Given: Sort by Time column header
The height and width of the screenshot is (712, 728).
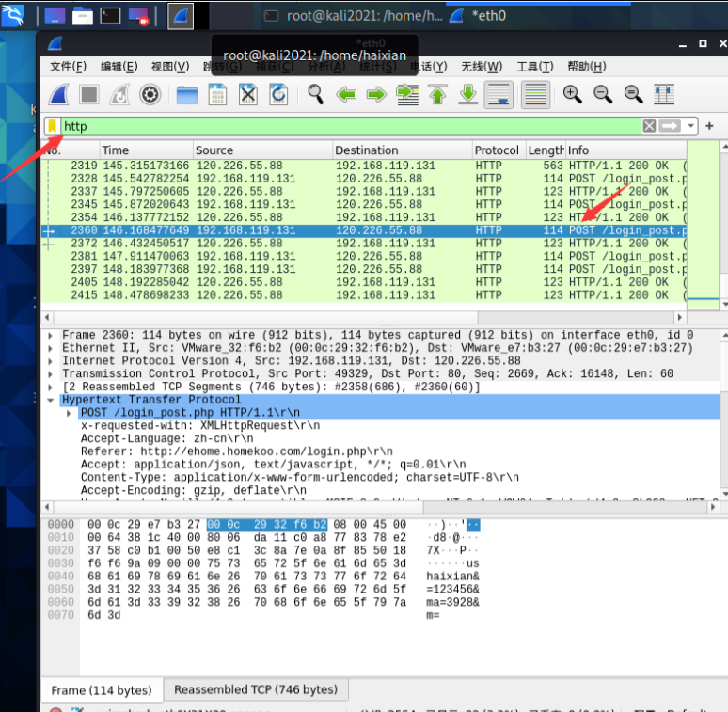Looking at the screenshot, I should pos(147,150).
